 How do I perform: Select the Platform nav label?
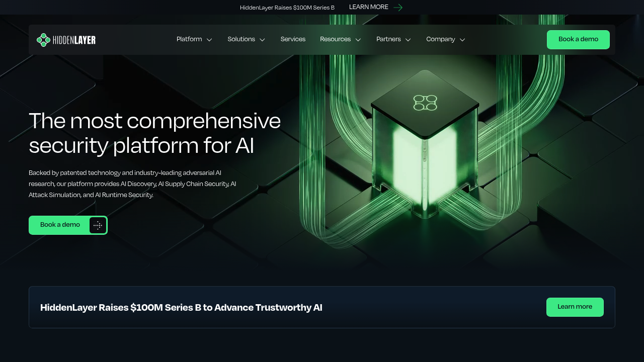189,39
